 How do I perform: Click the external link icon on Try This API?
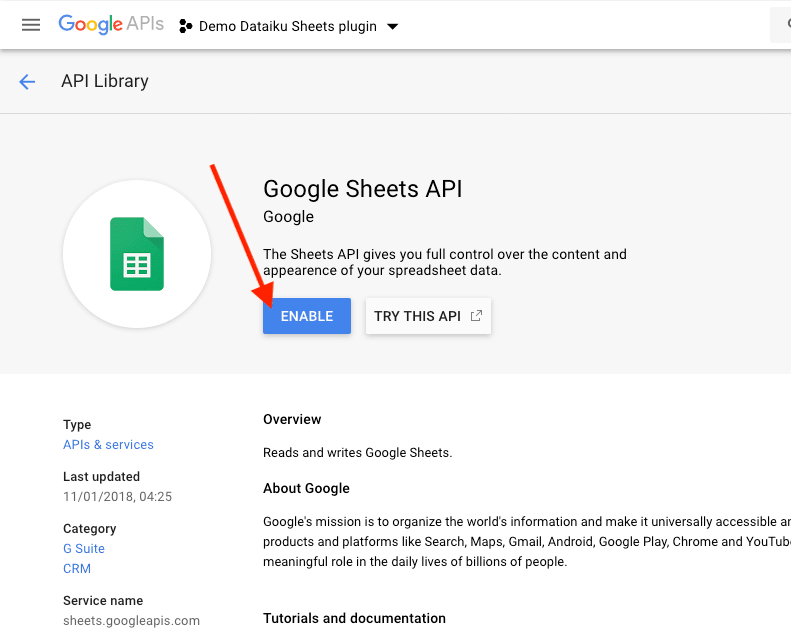[x=476, y=316]
